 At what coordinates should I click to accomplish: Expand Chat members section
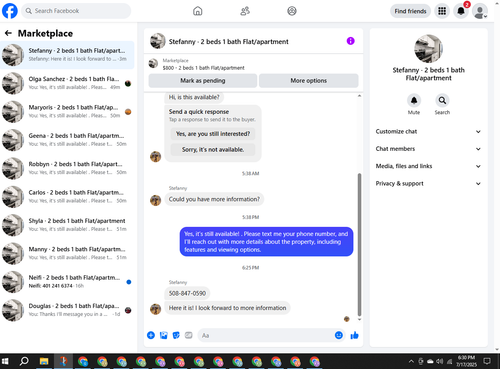tap(428, 149)
